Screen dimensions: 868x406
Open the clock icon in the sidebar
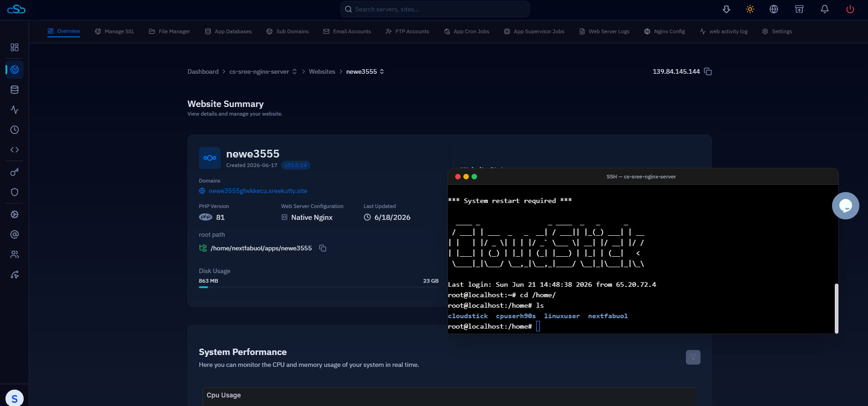click(15, 130)
